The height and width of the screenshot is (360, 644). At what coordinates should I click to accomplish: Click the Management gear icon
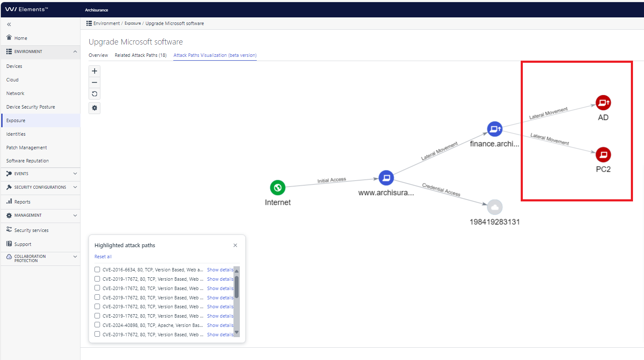[x=9, y=215]
